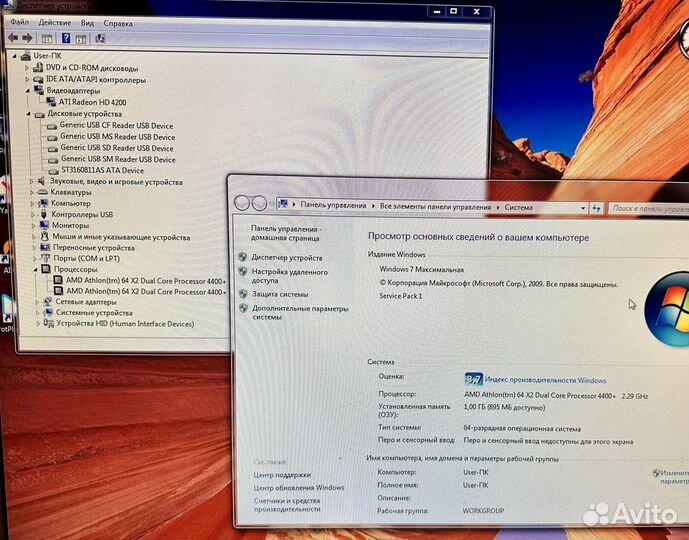Screen dimensions: 689x540
Task: Open the Файл menu in Device Manager
Action: [x=20, y=22]
